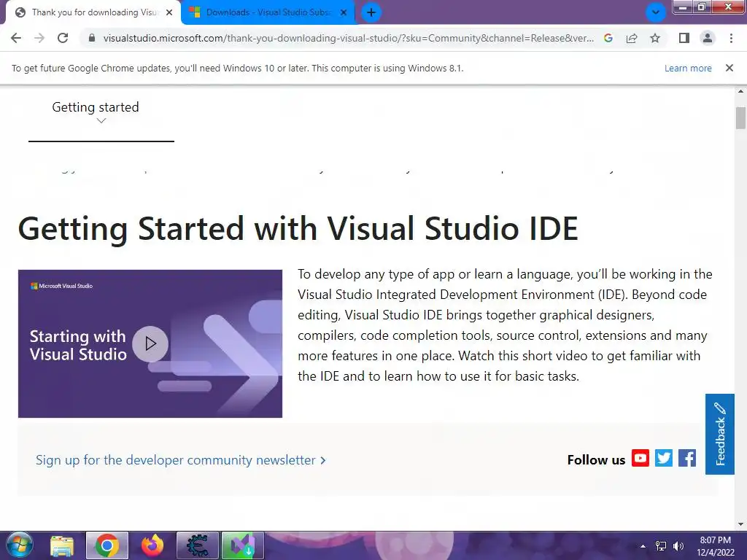Reload the current page
747x560 pixels.
coord(63,38)
